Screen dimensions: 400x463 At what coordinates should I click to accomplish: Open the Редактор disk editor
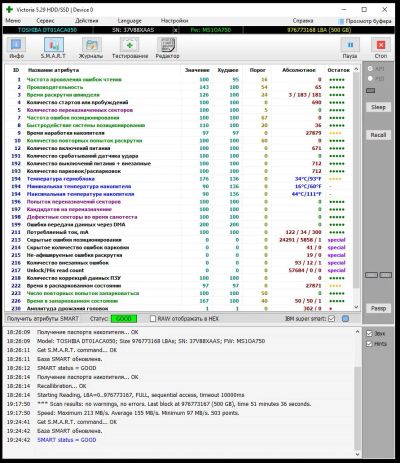coord(167,48)
